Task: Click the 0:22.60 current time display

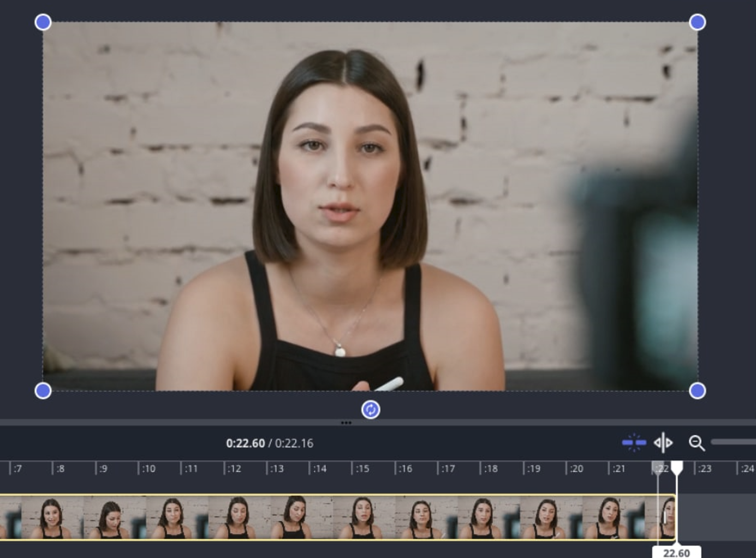Action: pyautogui.click(x=245, y=443)
